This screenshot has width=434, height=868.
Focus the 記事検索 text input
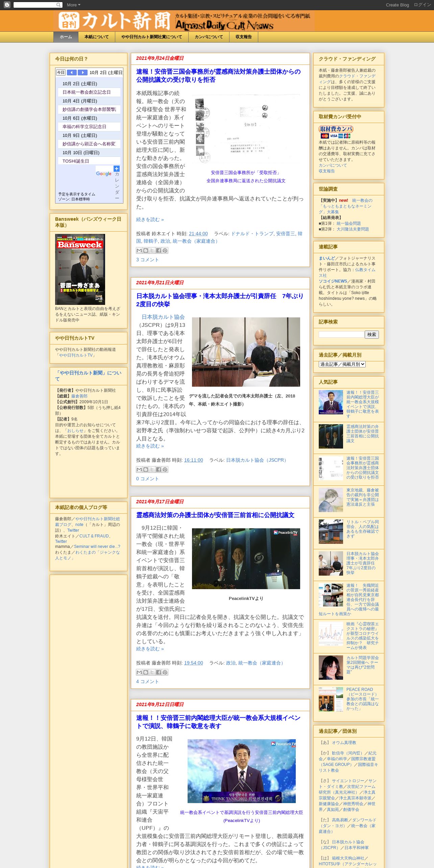pyautogui.click(x=341, y=334)
